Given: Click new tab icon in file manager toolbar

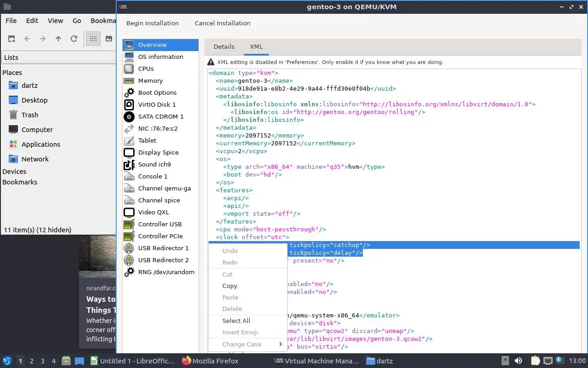Looking at the screenshot, I should point(11,39).
